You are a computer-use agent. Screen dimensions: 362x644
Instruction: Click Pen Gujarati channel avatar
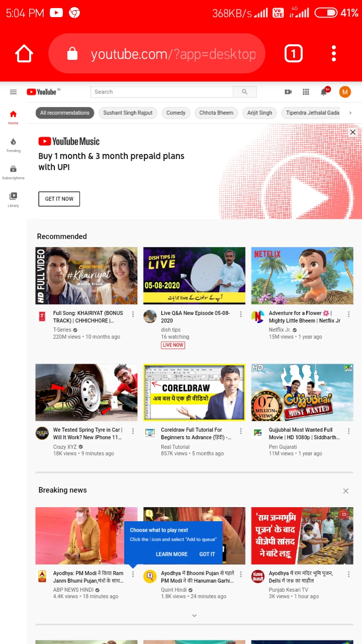click(258, 433)
